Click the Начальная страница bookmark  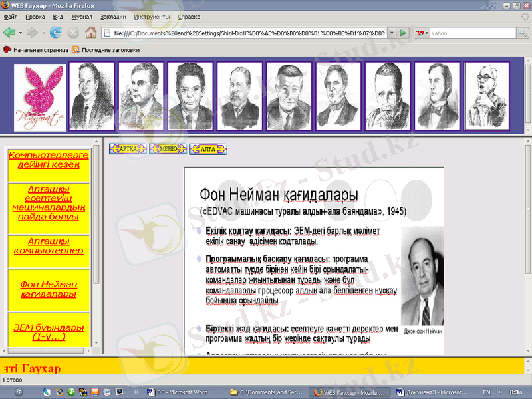[x=38, y=49]
